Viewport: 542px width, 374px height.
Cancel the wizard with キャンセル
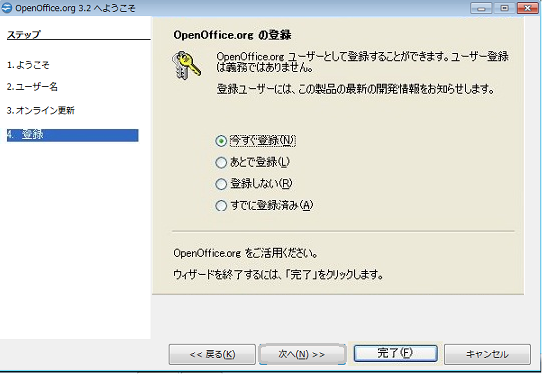(487, 354)
